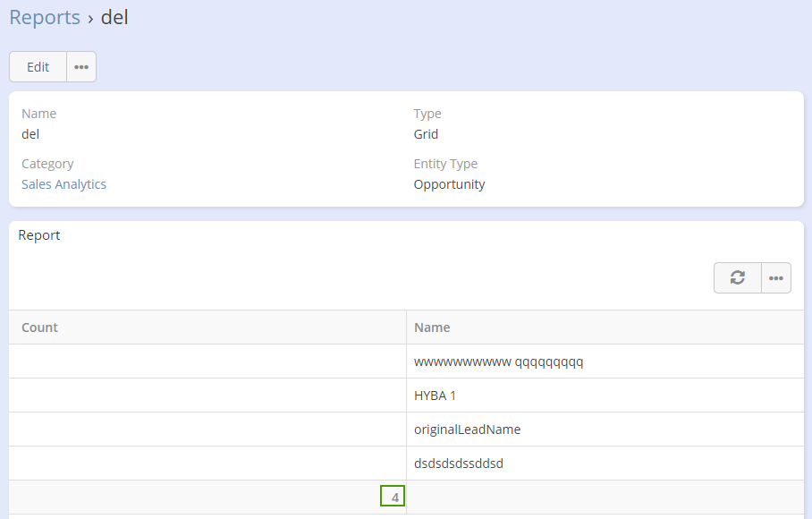Click the Name field value 'del'
The image size is (812, 519).
[x=30, y=134]
